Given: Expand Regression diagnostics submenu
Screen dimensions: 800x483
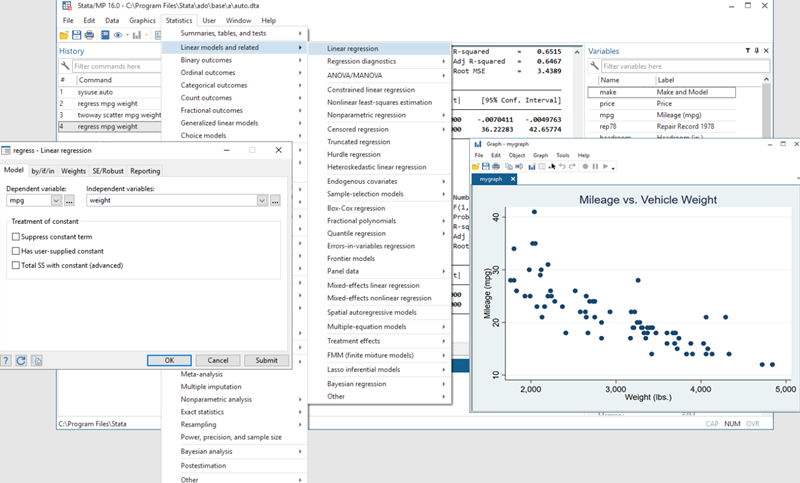Looking at the screenshot, I should 380,61.
